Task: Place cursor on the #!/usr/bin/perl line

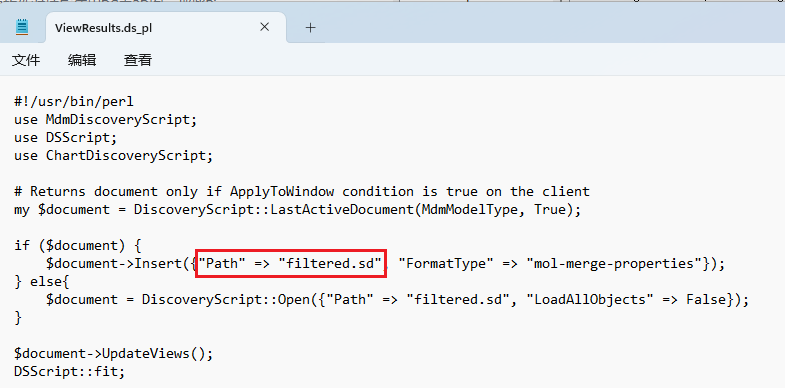Action: [74, 102]
